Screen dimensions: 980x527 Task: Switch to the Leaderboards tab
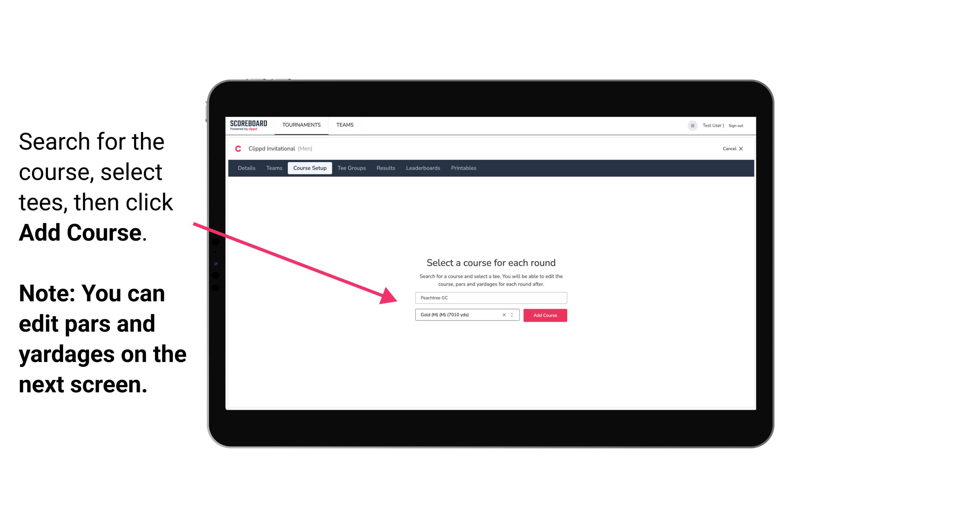pyautogui.click(x=422, y=168)
